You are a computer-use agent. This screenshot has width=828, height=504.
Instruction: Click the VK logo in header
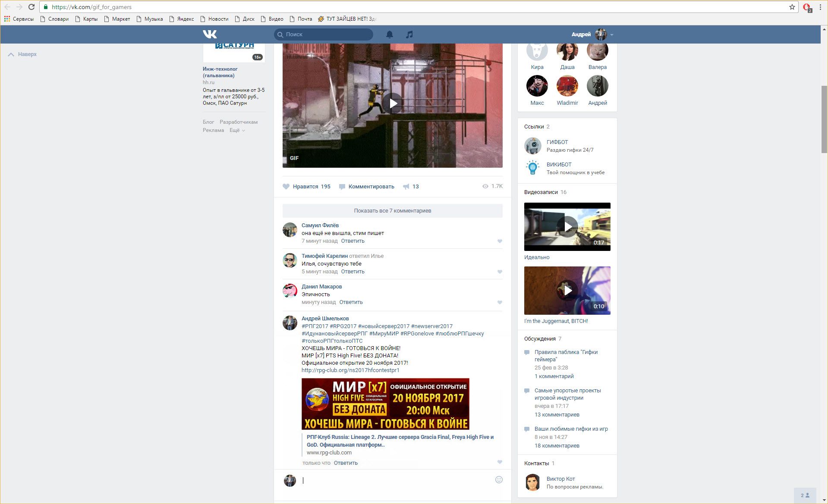pyautogui.click(x=210, y=34)
